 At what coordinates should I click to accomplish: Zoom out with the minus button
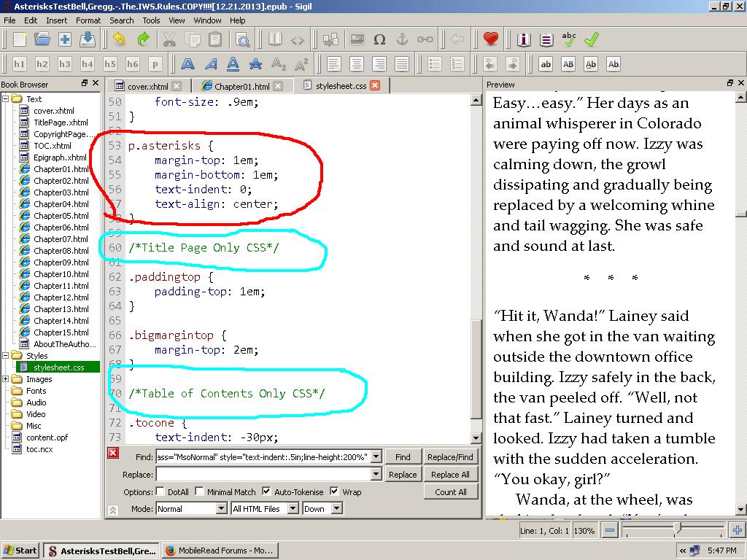pos(609,530)
